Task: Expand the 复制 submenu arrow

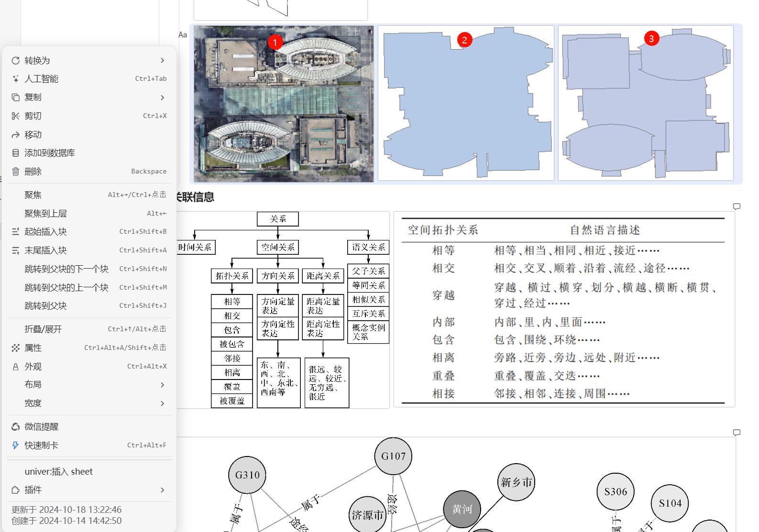Action: pos(162,98)
